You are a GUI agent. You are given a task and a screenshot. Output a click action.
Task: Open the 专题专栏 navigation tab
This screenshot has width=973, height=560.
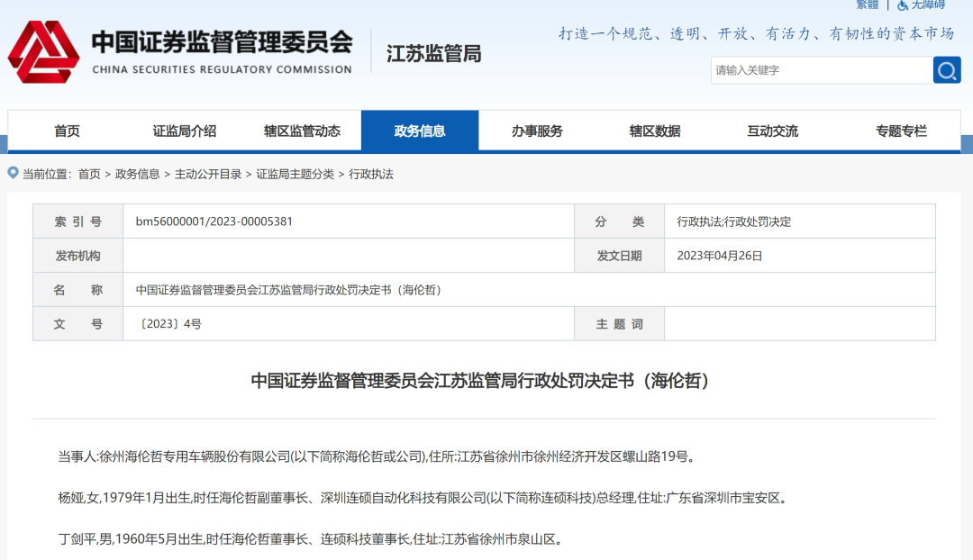click(x=901, y=131)
